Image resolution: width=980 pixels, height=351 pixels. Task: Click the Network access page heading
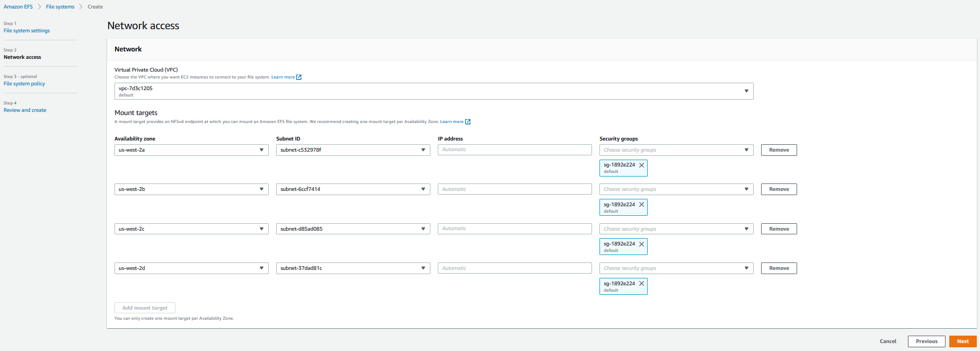(143, 25)
